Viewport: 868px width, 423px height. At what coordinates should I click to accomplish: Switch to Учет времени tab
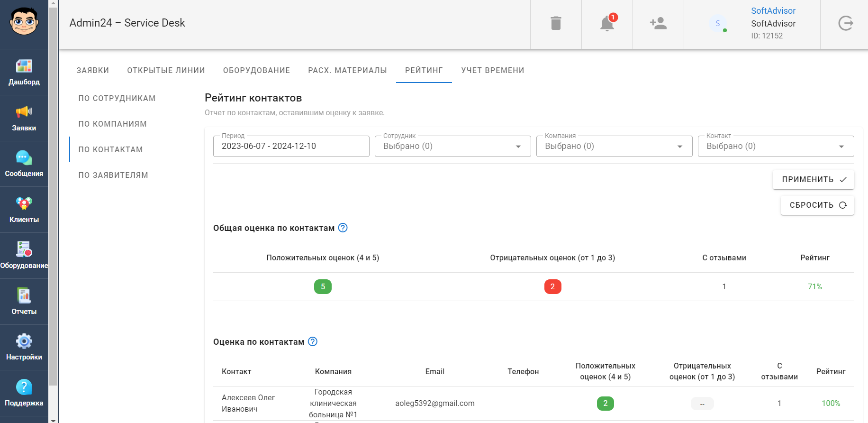[493, 70]
